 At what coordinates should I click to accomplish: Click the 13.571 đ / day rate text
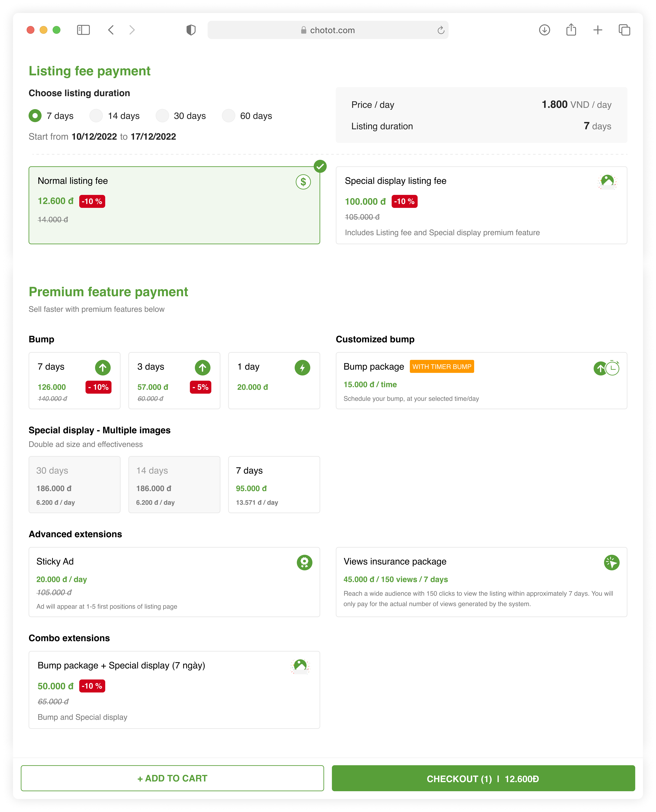tap(257, 502)
